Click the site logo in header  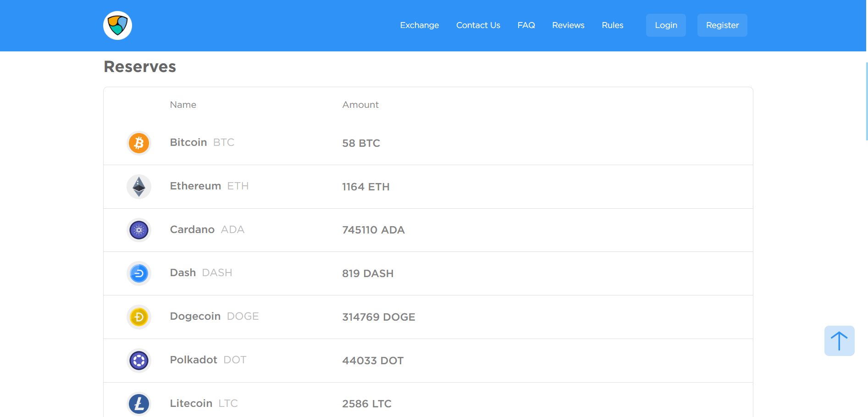[x=117, y=25]
